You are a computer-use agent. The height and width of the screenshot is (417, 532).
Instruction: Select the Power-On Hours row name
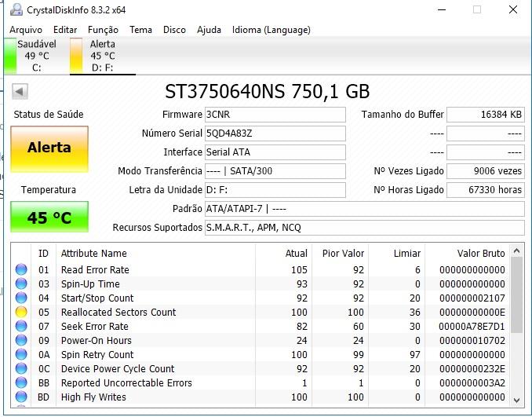click(96, 341)
